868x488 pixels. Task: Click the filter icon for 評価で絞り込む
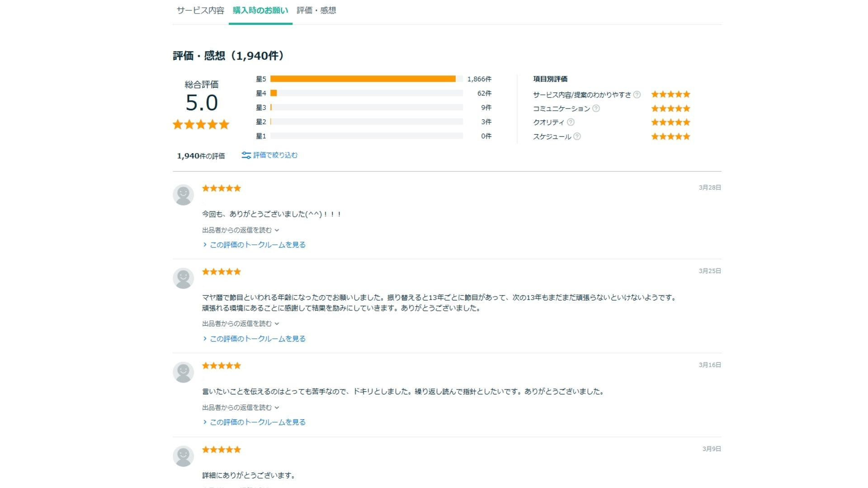point(246,155)
